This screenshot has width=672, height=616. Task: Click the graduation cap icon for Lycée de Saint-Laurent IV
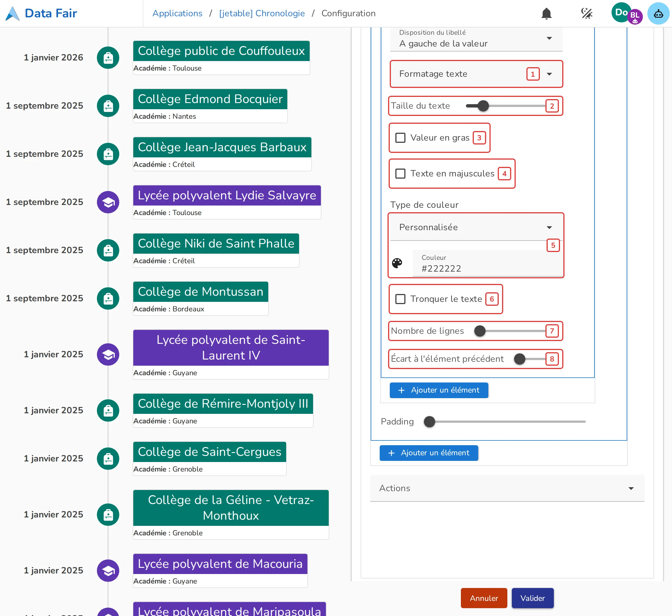108,354
